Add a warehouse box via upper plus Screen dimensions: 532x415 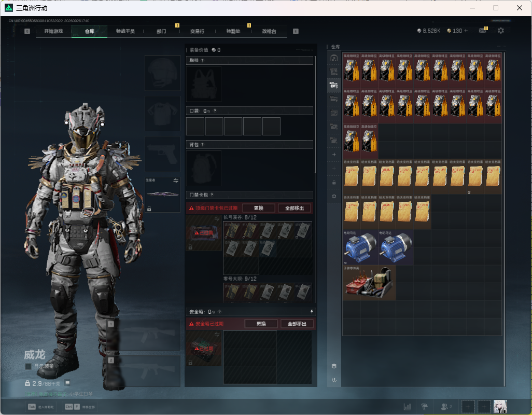pos(334,155)
